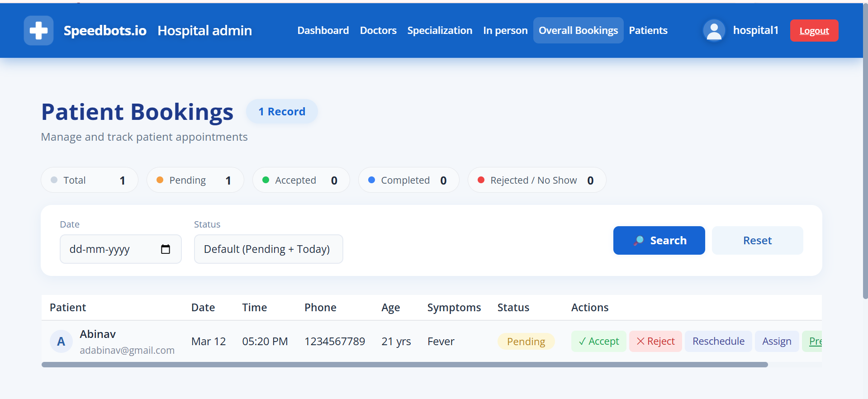Click the hospital1 username text
868x399 pixels.
coord(755,30)
